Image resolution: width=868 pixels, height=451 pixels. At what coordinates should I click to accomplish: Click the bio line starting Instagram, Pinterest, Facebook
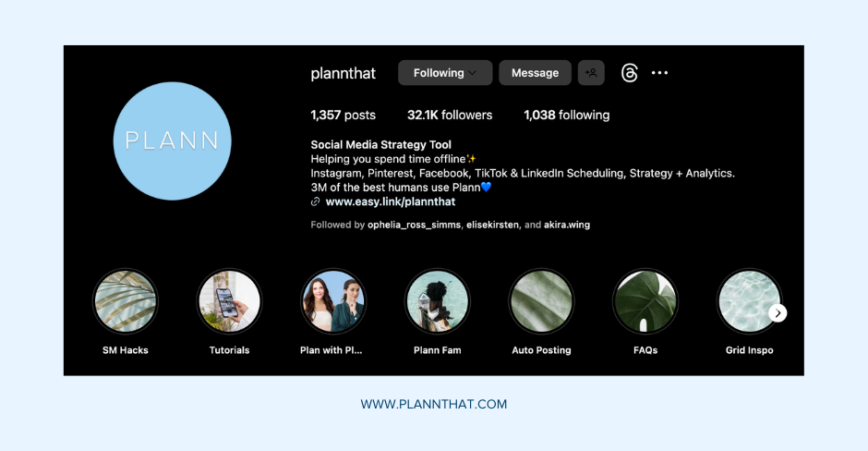coord(523,174)
